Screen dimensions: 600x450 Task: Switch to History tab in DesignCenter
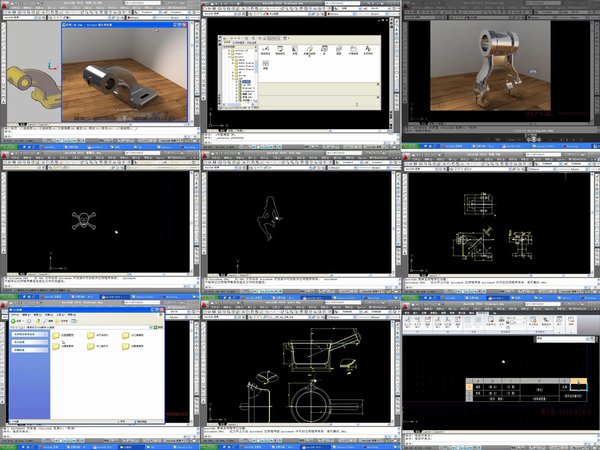251,42
